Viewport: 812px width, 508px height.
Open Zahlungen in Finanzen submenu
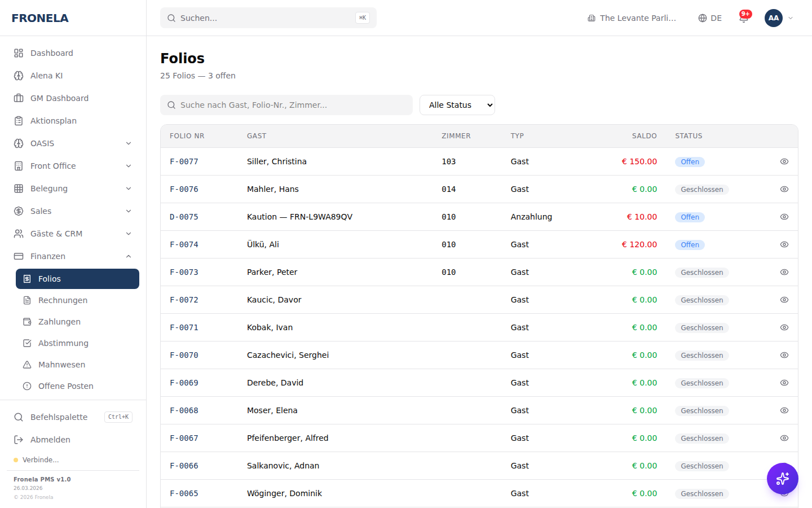59,322
